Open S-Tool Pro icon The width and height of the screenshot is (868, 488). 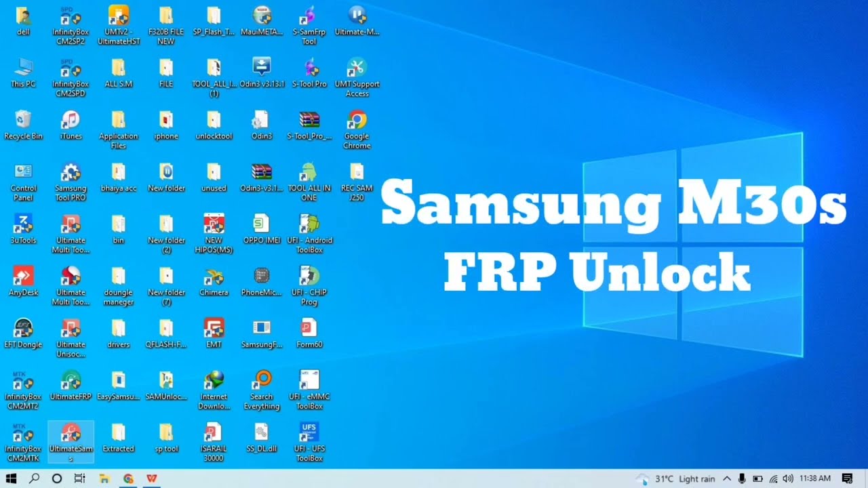[x=309, y=73]
